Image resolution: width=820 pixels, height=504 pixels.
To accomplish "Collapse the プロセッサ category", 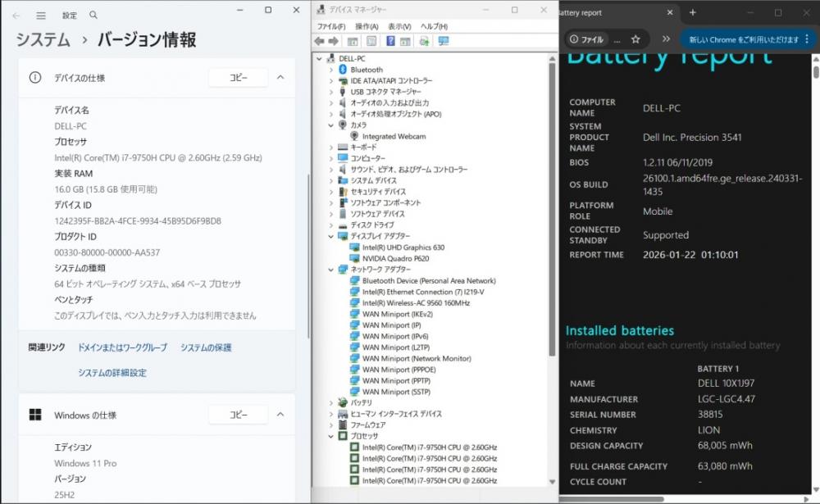I will tap(330, 436).
